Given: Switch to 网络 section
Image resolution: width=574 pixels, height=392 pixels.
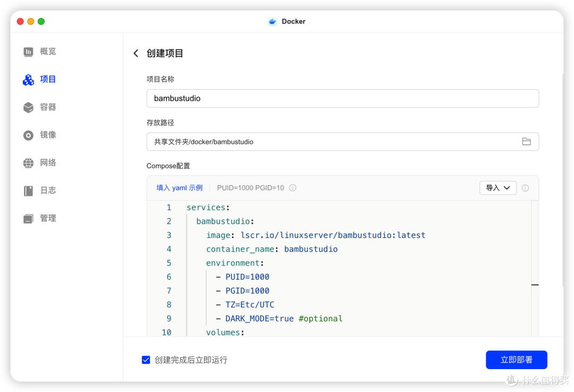Looking at the screenshot, I should (x=48, y=163).
